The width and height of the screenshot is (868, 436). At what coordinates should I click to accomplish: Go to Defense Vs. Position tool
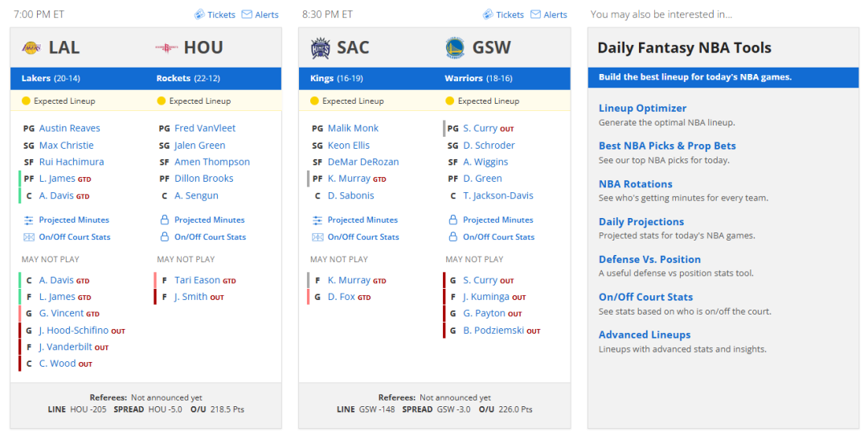649,259
